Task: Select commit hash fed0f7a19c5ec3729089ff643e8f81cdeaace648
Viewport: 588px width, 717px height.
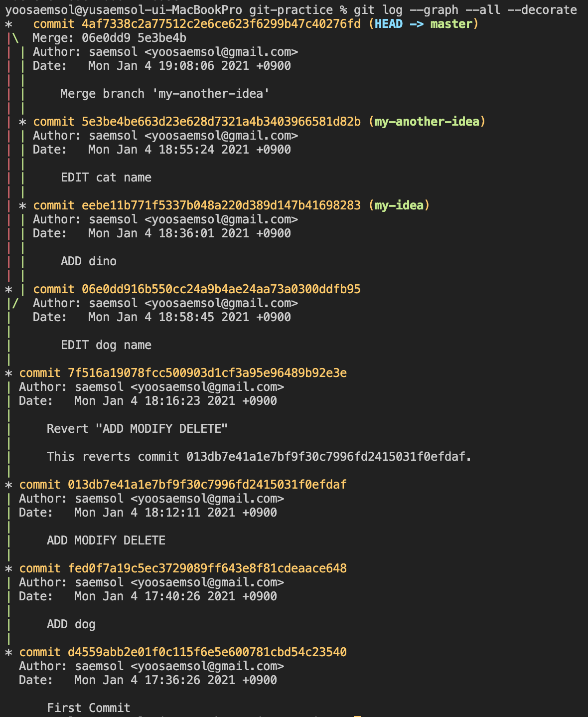Action: coord(207,568)
